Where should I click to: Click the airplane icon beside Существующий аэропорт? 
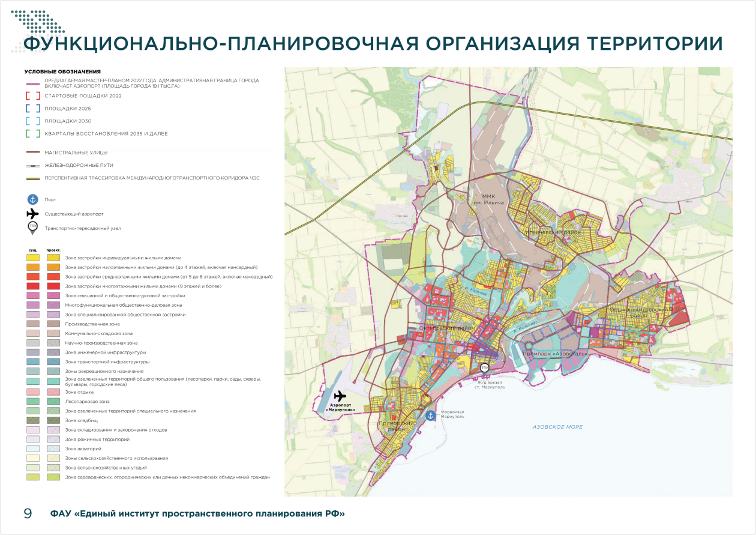(x=32, y=213)
